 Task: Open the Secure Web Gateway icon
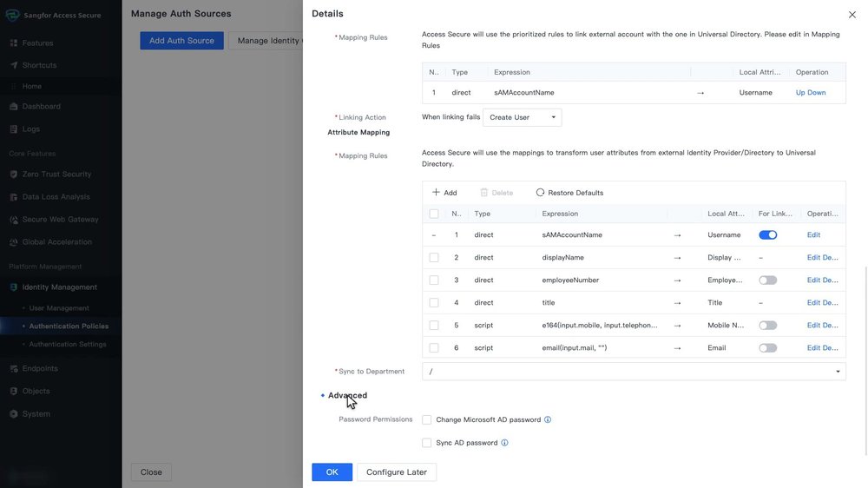point(14,220)
